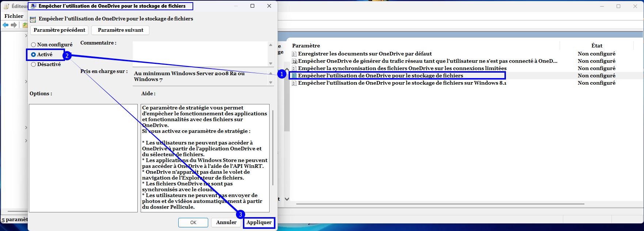Click the dialog title bar policy icon

pos(34,6)
